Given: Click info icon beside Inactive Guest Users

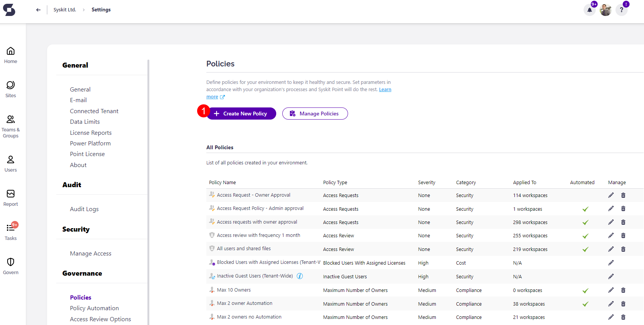Looking at the screenshot, I should [300, 276].
